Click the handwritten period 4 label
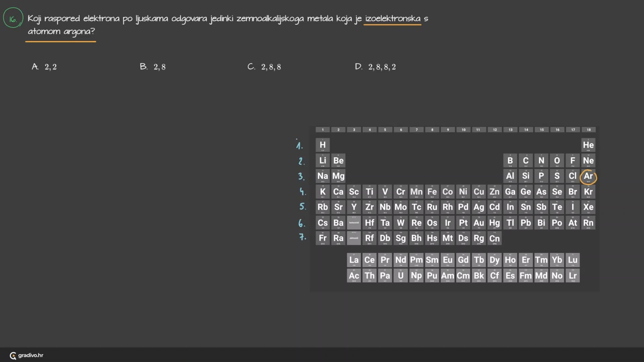 [x=303, y=191]
